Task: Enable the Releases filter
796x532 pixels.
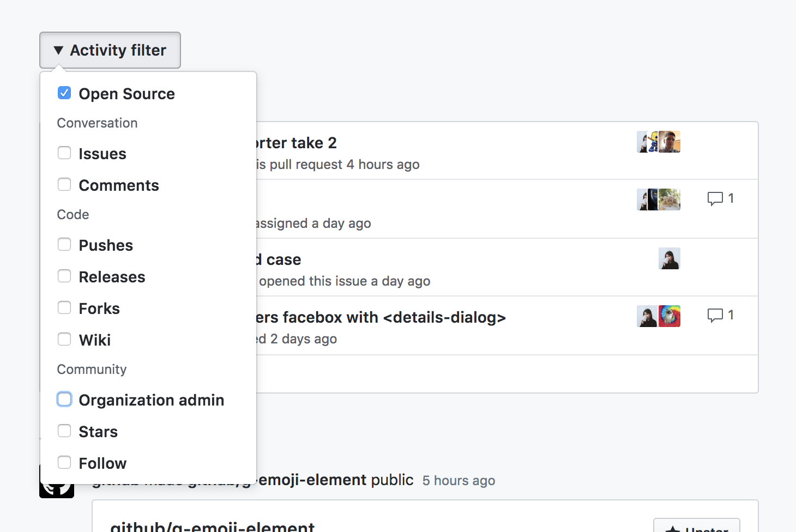Action: [64, 276]
